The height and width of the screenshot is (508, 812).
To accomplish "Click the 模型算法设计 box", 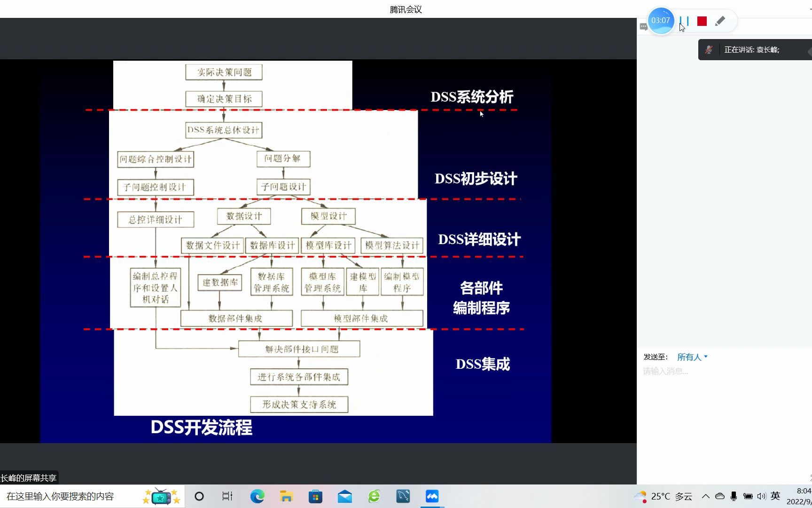I will (x=392, y=246).
